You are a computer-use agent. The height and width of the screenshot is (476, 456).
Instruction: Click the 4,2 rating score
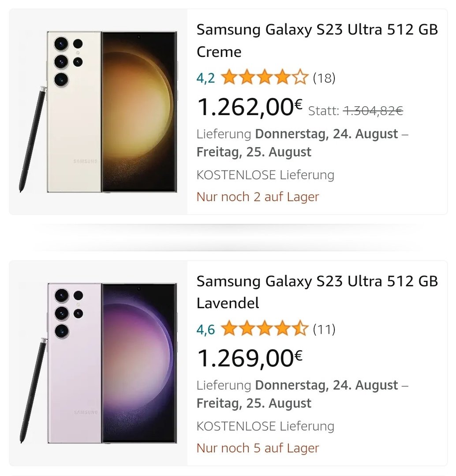206,78
